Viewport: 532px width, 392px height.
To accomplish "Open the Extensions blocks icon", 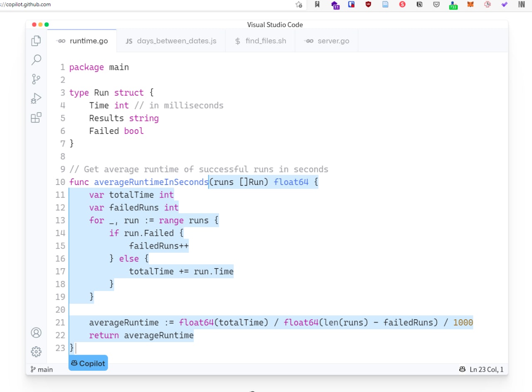I will (x=36, y=118).
